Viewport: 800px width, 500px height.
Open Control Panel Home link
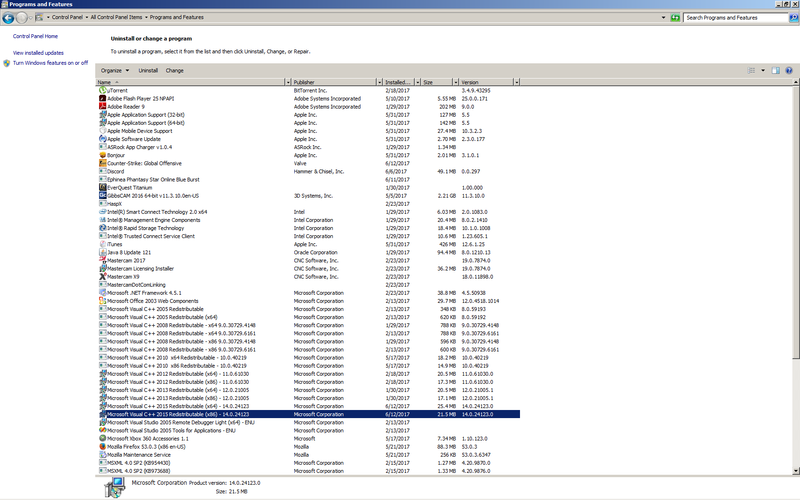pos(35,36)
